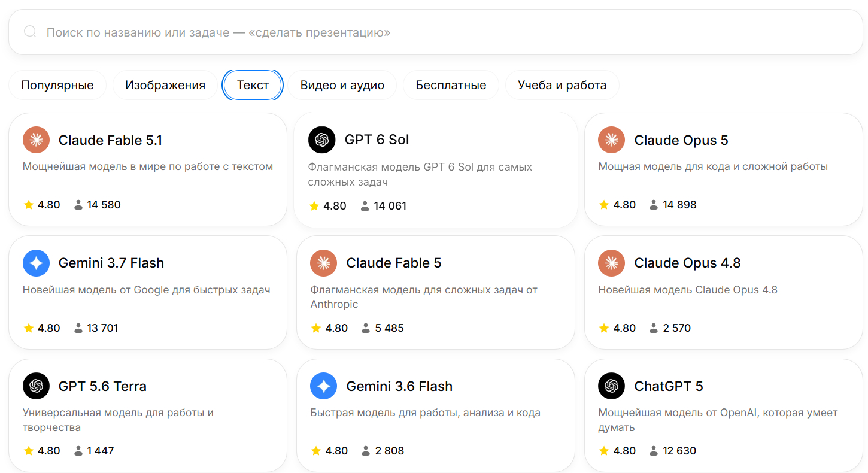Click the star rating icon on GPT 5.6 Terra

pyautogui.click(x=28, y=451)
